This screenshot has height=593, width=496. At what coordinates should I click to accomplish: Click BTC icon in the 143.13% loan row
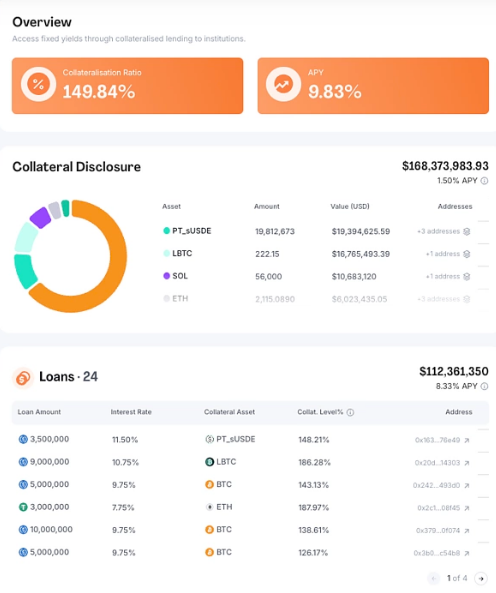pos(209,484)
